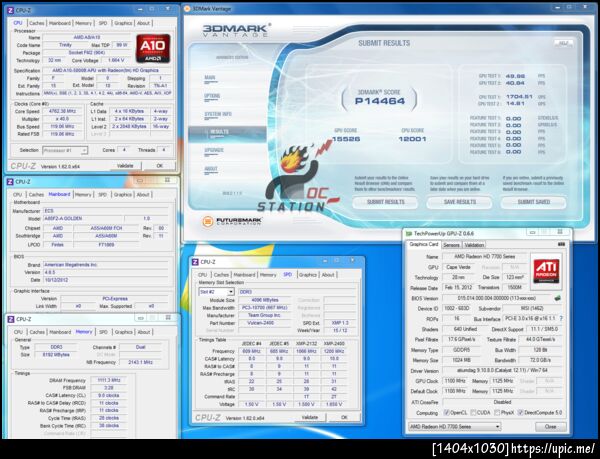Open the Mainboard tab in the CPU-Z SPD window
This screenshot has width=600, height=459.
pyautogui.click(x=244, y=275)
